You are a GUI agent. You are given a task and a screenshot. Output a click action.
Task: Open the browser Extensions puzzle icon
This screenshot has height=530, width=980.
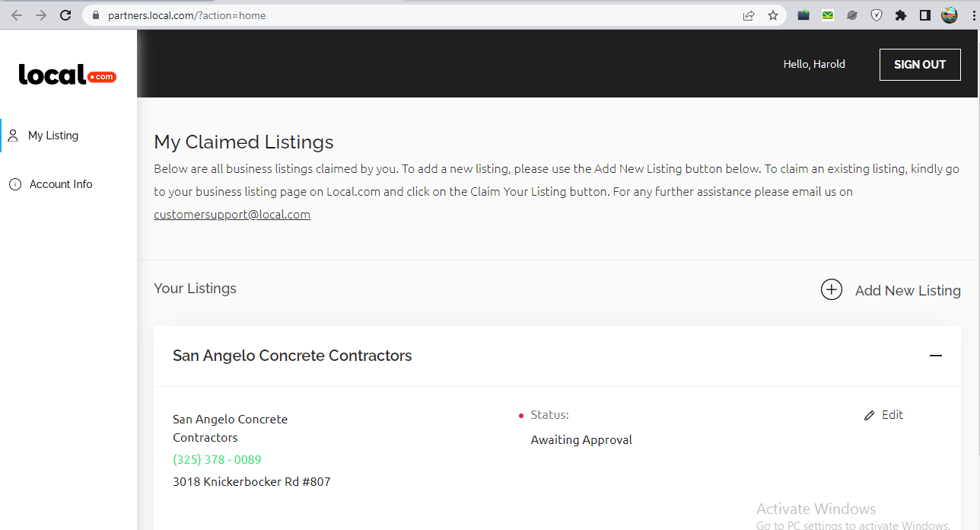click(x=901, y=15)
